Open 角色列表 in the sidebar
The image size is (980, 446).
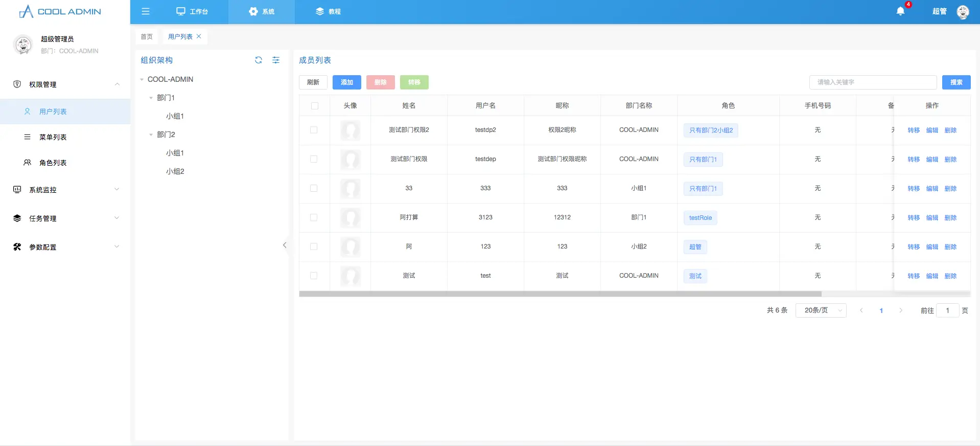click(x=53, y=163)
